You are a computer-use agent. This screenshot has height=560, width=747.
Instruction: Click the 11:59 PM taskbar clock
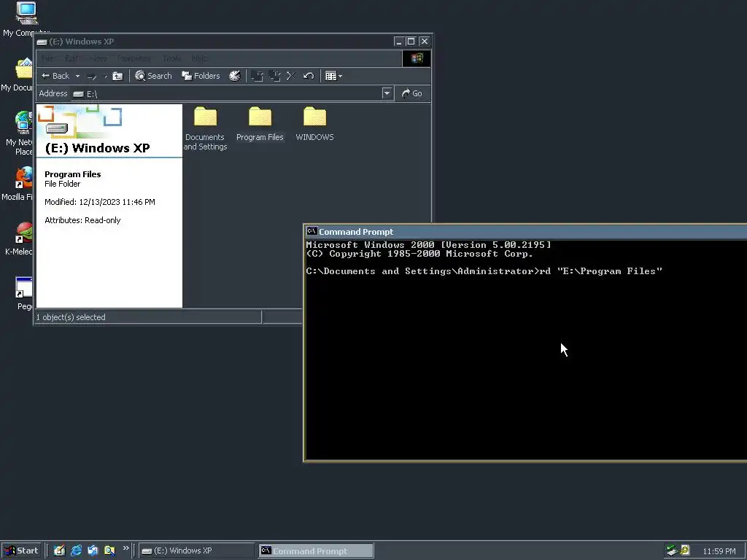point(719,551)
